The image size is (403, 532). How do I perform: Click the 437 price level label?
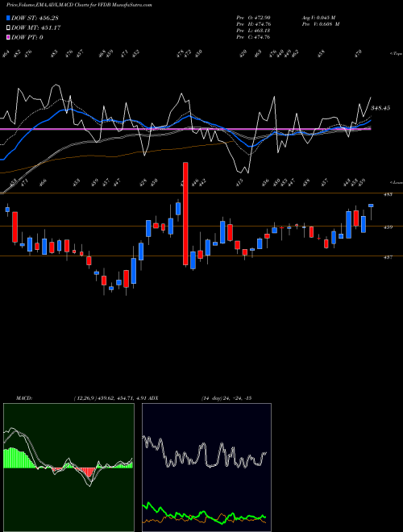coord(388,257)
